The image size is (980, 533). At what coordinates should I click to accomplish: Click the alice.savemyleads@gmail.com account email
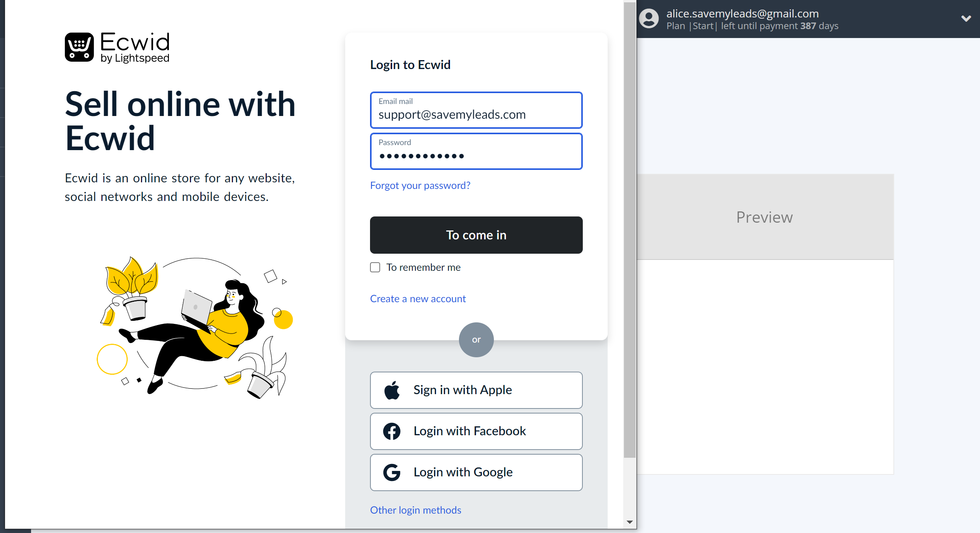coord(742,14)
